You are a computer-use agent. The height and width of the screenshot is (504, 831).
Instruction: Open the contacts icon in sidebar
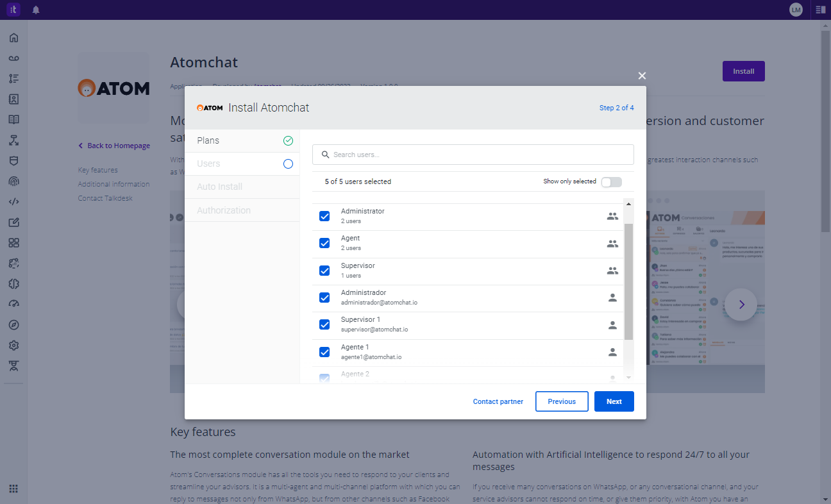point(13,99)
